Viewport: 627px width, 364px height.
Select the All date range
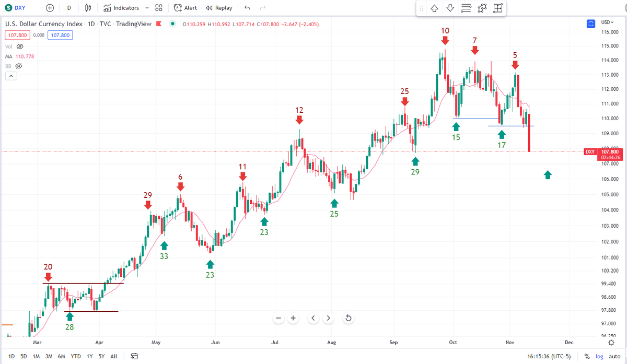click(113, 356)
